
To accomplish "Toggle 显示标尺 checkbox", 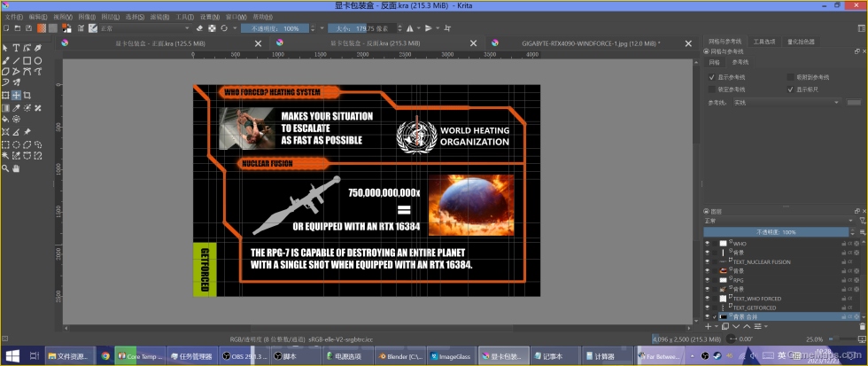I will pyautogui.click(x=790, y=90).
